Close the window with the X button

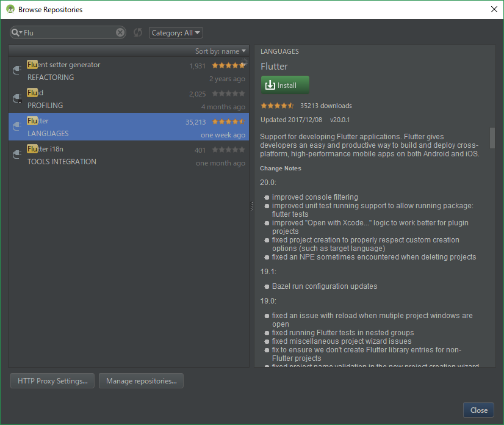(x=494, y=9)
